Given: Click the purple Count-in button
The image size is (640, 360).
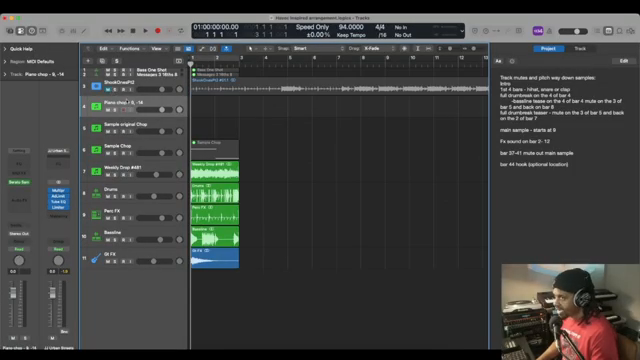Looking at the screenshot, I should point(538,31).
